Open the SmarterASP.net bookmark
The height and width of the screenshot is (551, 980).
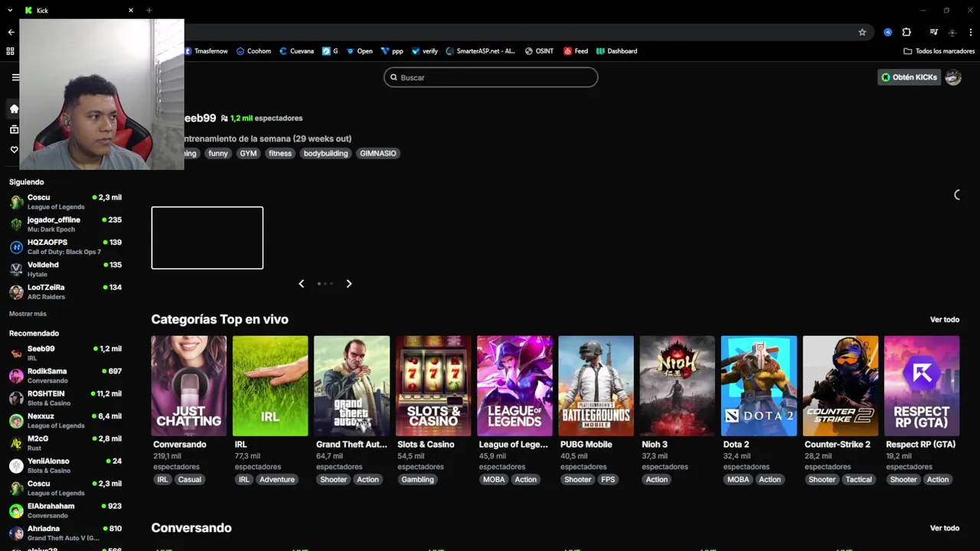point(480,51)
